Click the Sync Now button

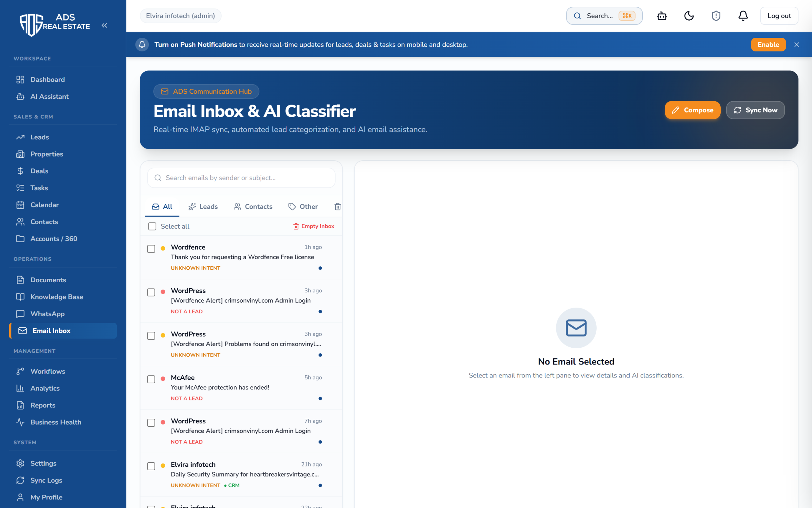coord(755,110)
